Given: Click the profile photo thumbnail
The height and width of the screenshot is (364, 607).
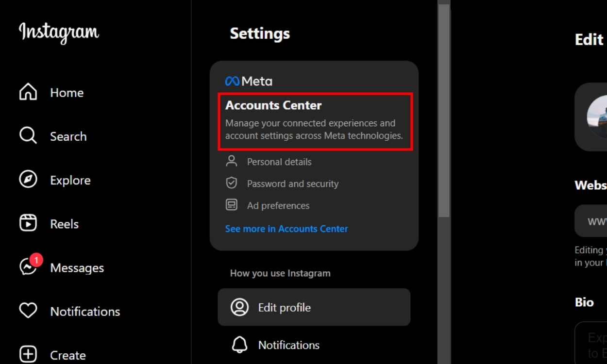Looking at the screenshot, I should [x=597, y=116].
